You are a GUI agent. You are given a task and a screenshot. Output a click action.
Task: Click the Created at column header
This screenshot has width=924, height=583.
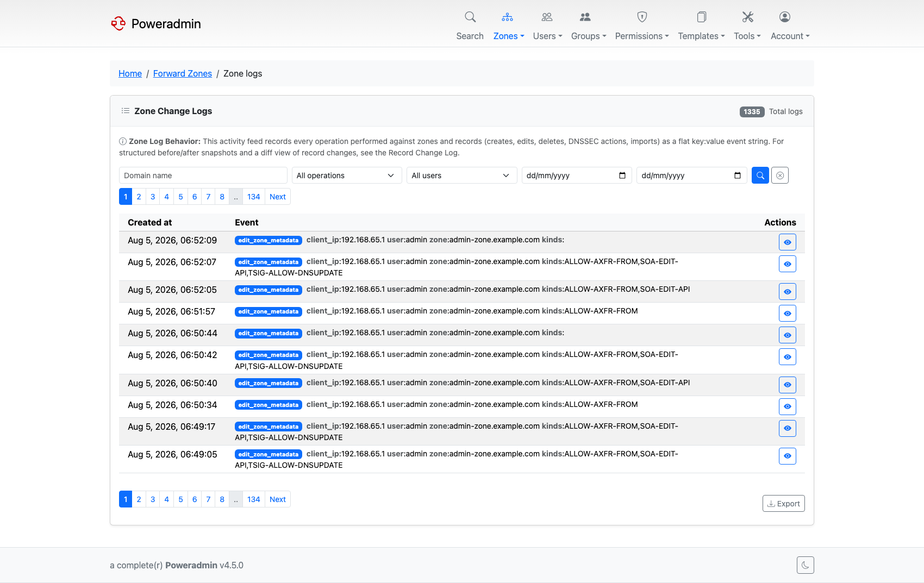click(150, 222)
